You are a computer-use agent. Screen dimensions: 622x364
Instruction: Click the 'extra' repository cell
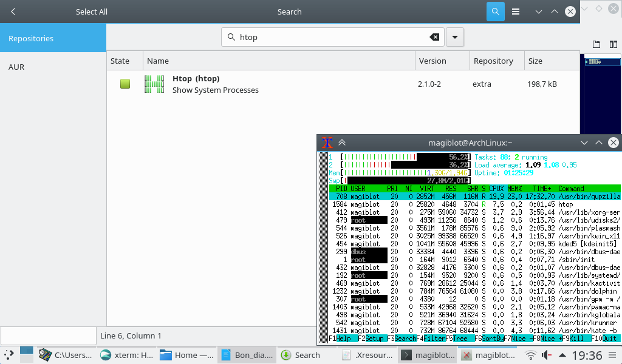[x=482, y=84]
